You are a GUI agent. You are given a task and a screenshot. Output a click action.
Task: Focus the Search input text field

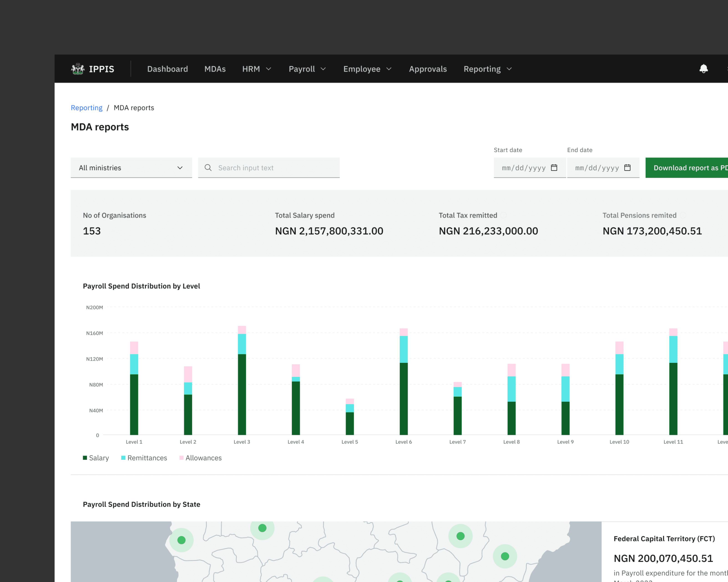click(269, 168)
